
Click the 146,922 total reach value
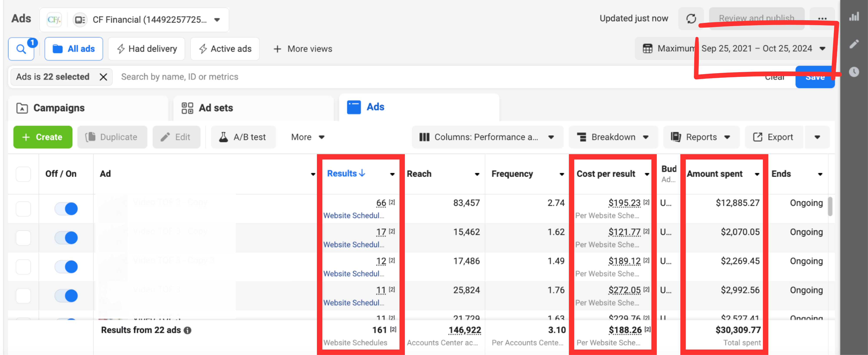click(x=464, y=330)
